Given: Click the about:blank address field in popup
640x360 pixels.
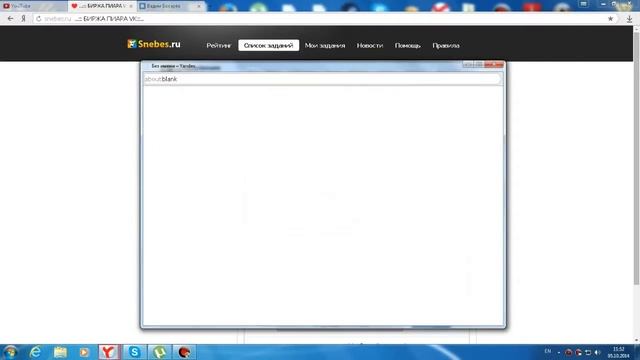Looking at the screenshot, I should [322, 79].
